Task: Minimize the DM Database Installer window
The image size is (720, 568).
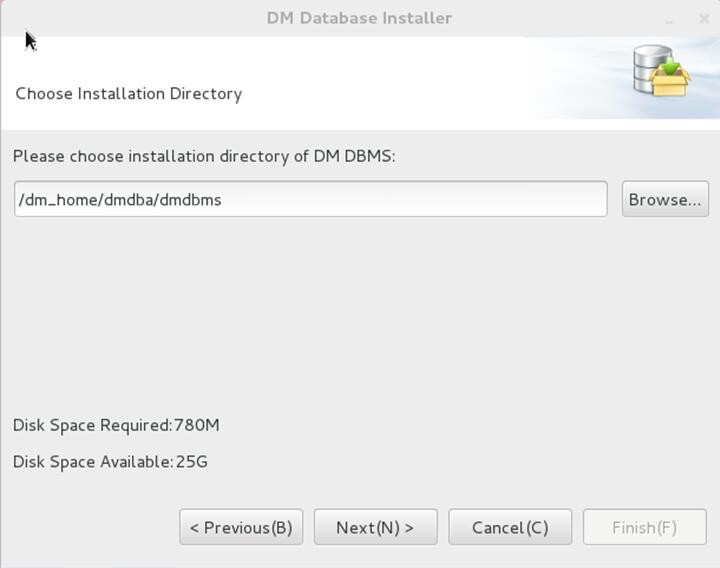Action: pos(669,21)
